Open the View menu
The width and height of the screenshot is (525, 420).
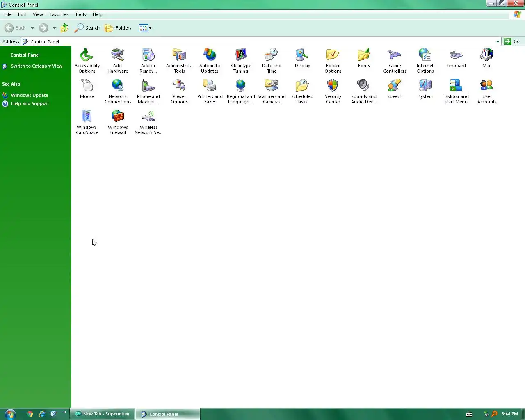[x=38, y=14]
